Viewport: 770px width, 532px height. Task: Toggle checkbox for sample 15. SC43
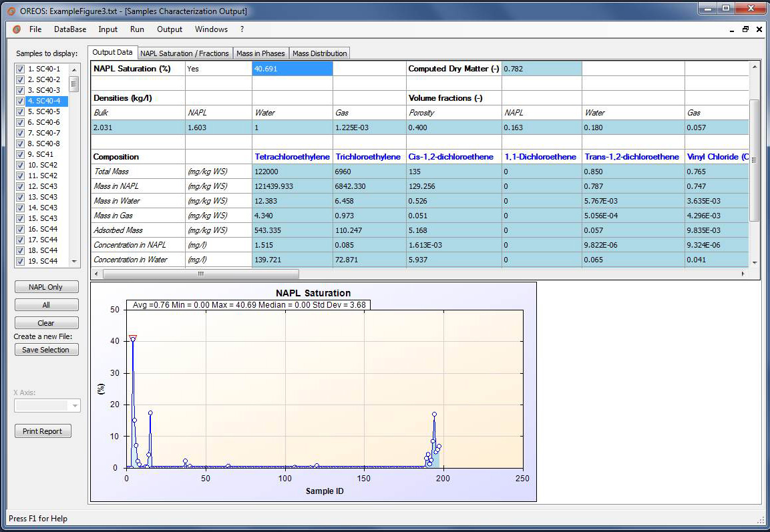tap(20, 218)
